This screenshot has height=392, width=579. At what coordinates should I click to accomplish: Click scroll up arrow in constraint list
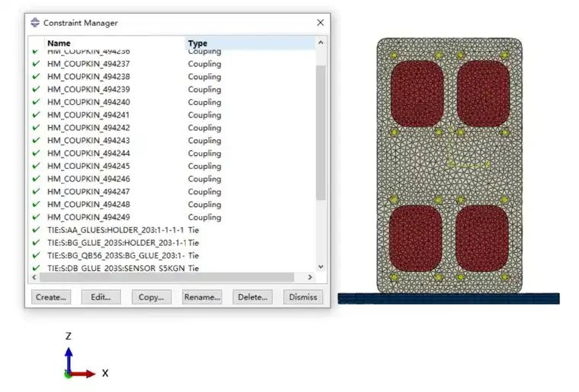321,42
